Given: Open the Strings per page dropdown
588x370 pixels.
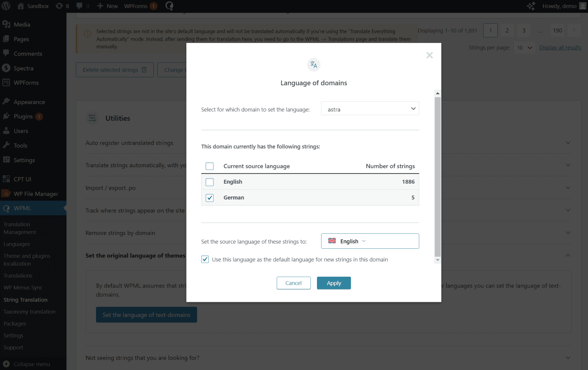Looking at the screenshot, I should click(x=524, y=47).
